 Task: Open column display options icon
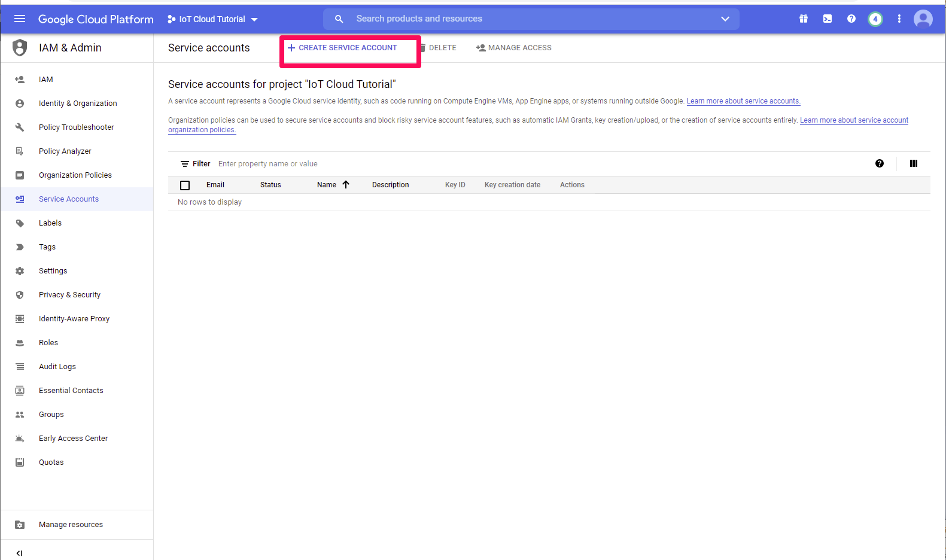tap(914, 163)
